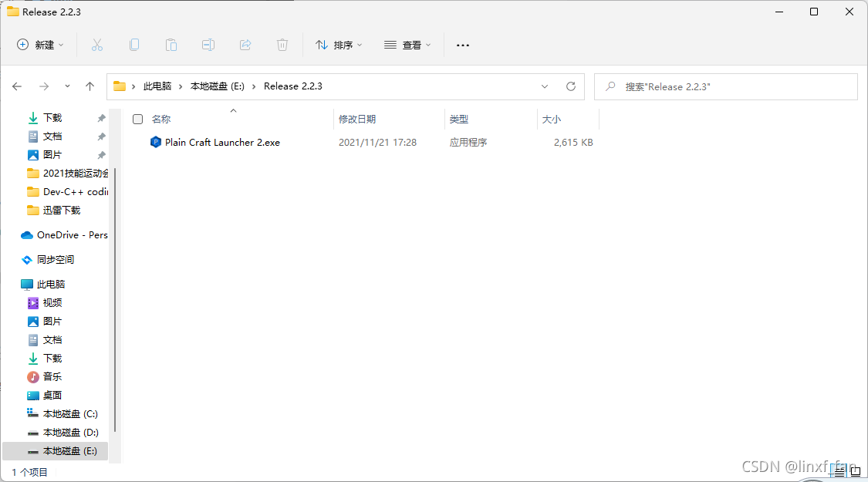868x482 pixels.
Task: Open the 查看 view dropdown
Action: click(x=407, y=45)
